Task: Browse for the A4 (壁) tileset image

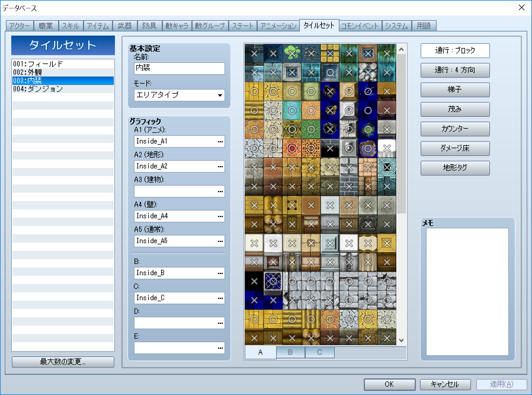Action: 220,216
